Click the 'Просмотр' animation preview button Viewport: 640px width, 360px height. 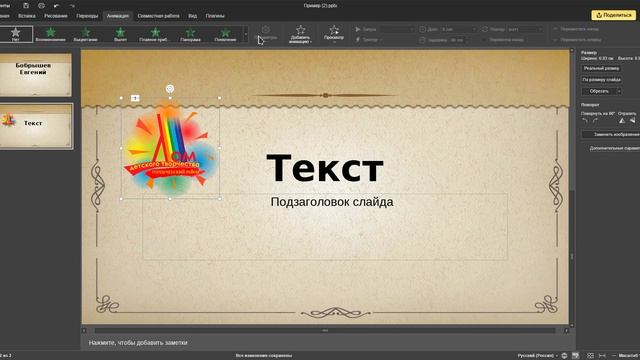(x=334, y=34)
